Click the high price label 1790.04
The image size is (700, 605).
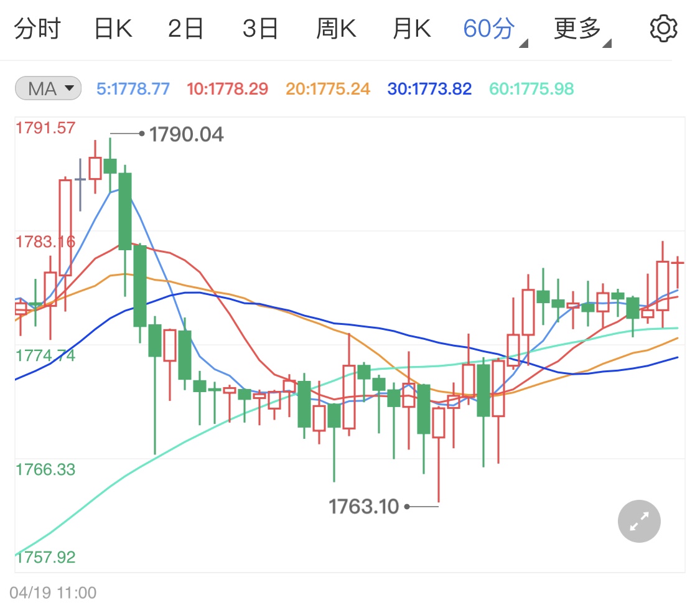coord(186,134)
